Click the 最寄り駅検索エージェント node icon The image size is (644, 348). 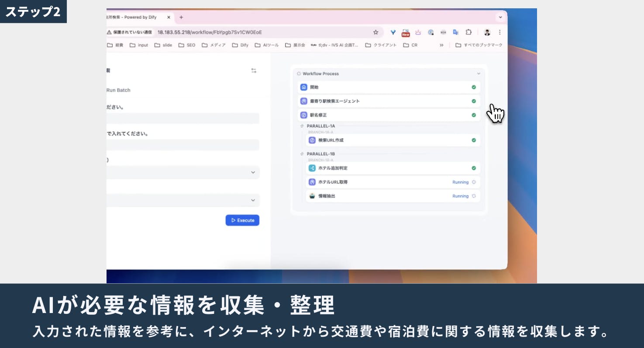click(x=304, y=101)
